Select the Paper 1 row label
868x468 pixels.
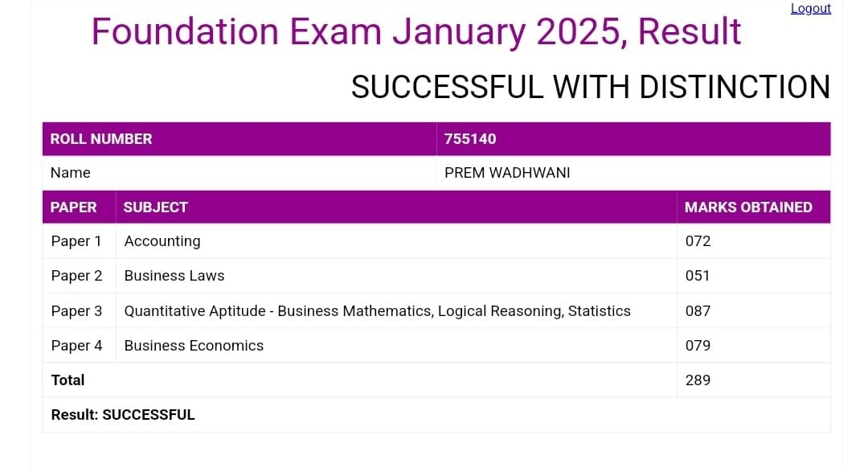[x=76, y=241]
